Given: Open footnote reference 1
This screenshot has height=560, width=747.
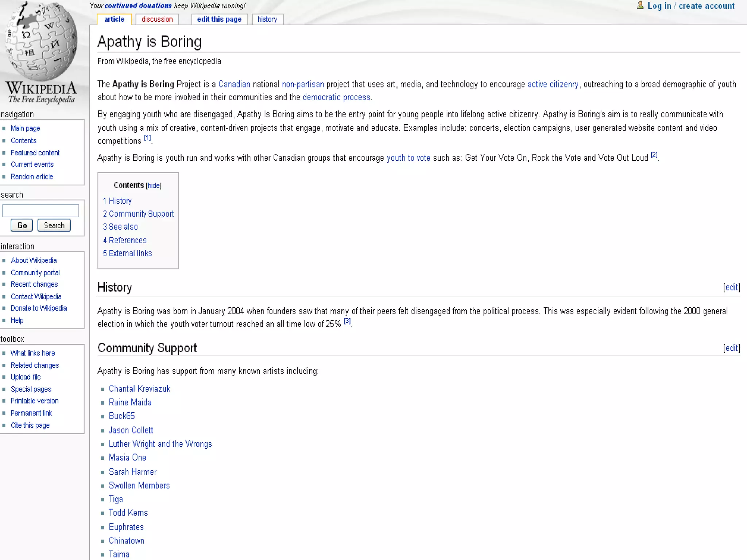Looking at the screenshot, I should point(147,138).
